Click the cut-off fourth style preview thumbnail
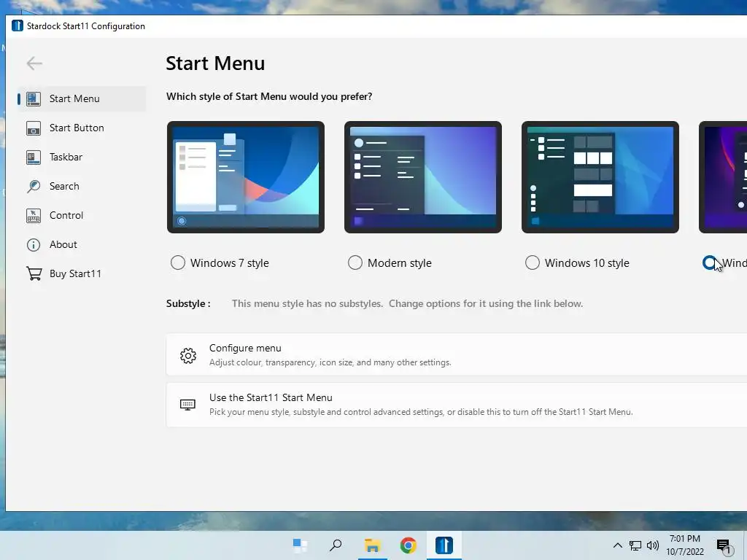The width and height of the screenshot is (747, 560). click(723, 177)
